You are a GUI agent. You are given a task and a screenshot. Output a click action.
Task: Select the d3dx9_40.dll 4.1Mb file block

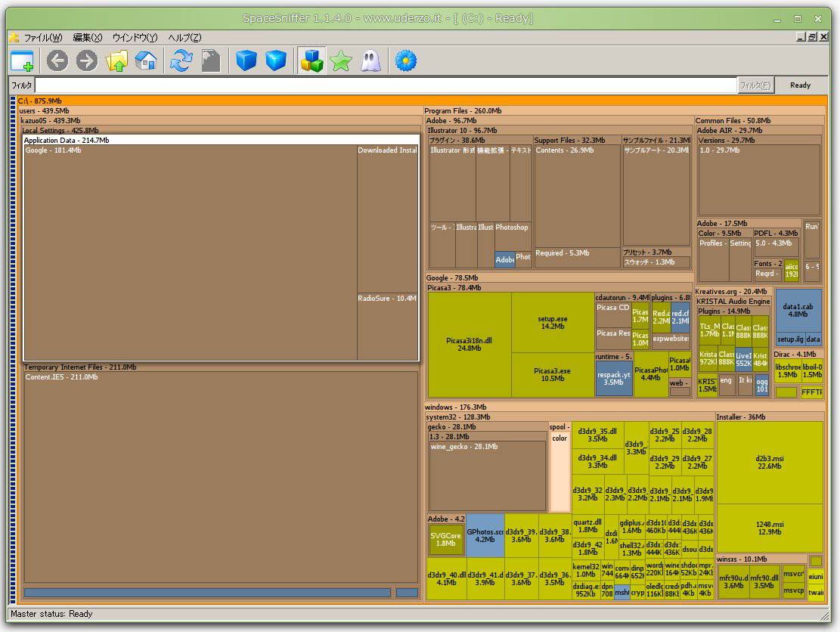(x=447, y=579)
